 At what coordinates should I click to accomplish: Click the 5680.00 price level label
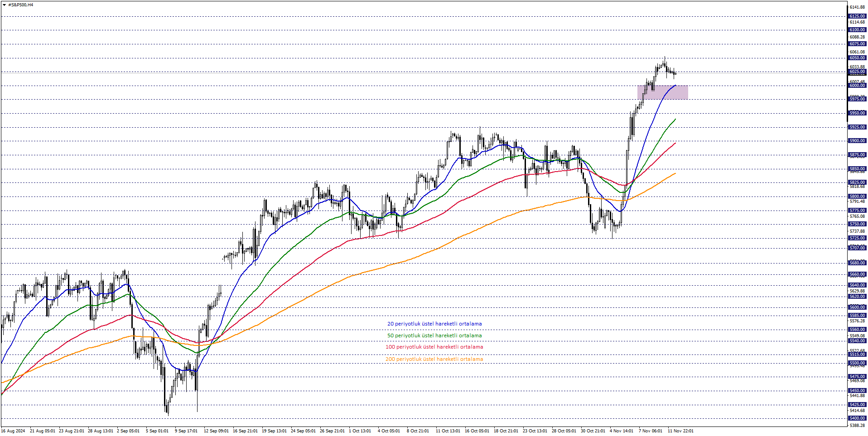point(857,263)
